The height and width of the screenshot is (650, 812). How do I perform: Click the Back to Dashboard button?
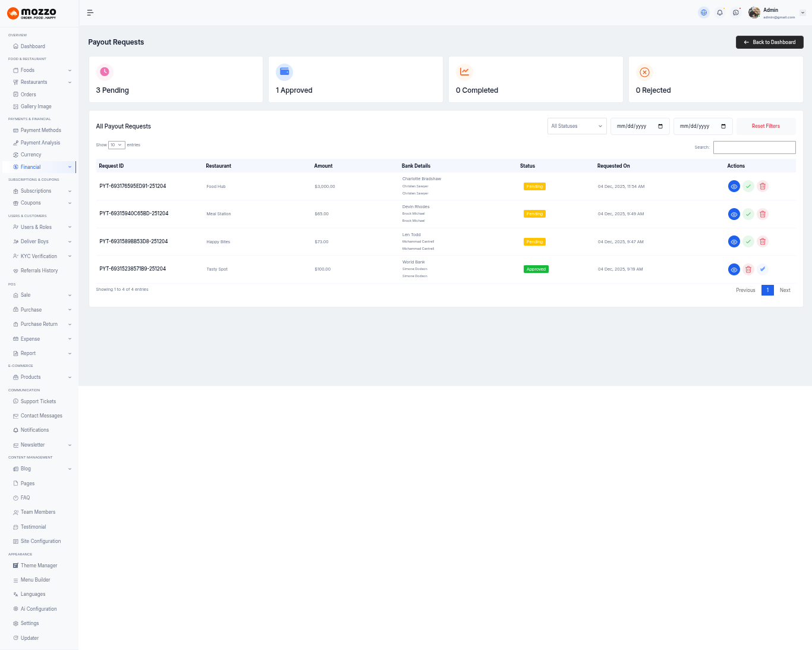(x=769, y=42)
